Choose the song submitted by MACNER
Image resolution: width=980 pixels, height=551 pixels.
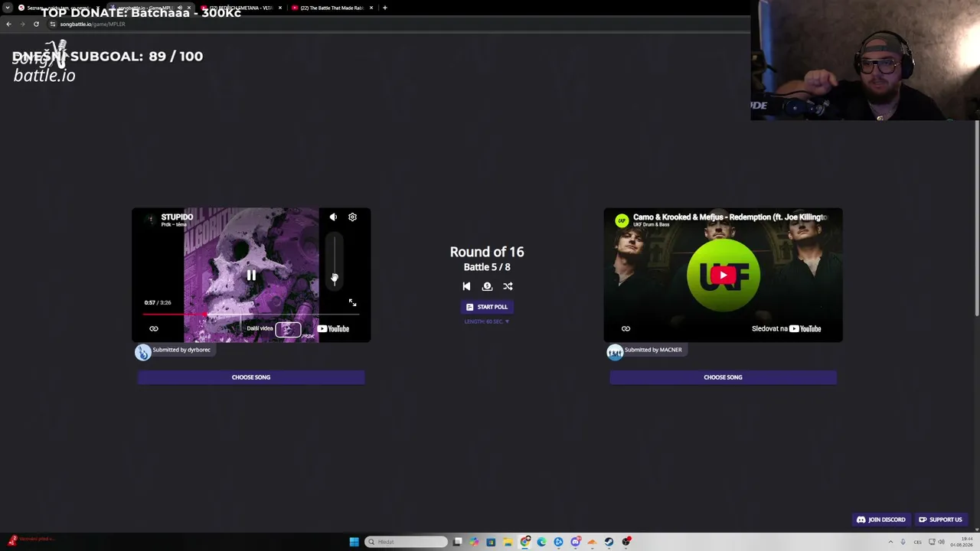[723, 377]
